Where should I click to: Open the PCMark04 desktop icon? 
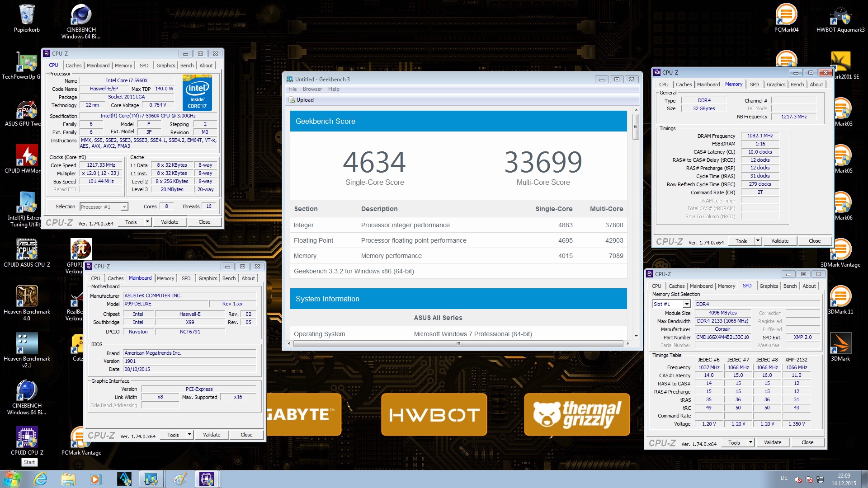click(x=786, y=19)
